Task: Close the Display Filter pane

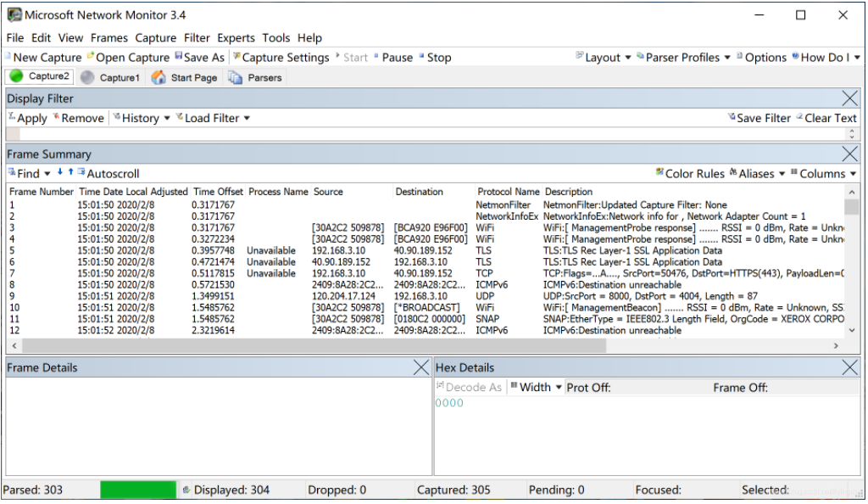Action: point(849,98)
